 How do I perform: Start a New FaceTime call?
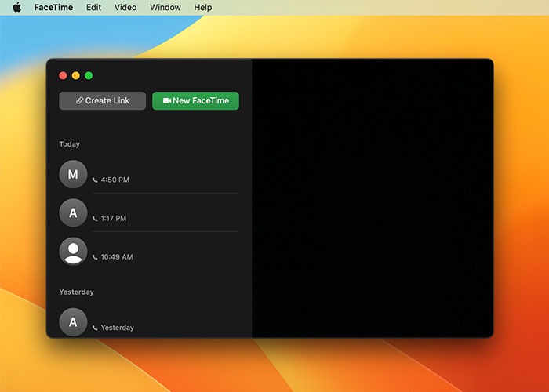196,101
